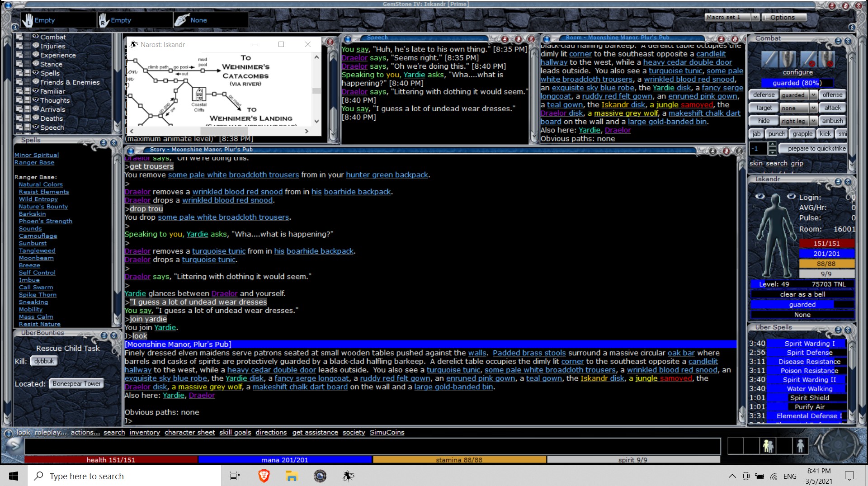Click the prepared spell None wand icon

click(x=182, y=20)
